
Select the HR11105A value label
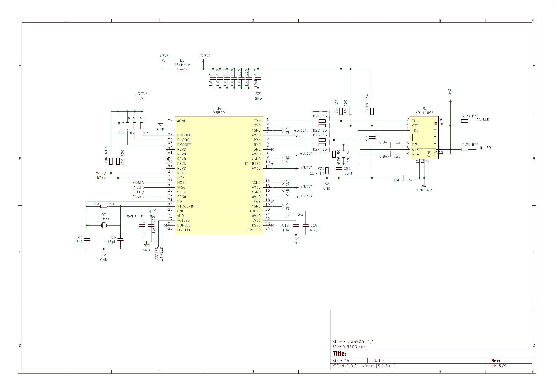point(424,113)
